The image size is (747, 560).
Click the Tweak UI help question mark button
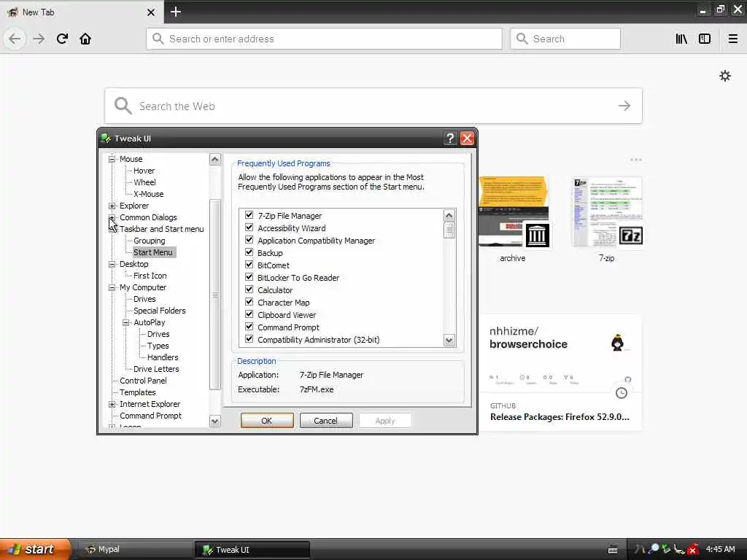pos(450,138)
